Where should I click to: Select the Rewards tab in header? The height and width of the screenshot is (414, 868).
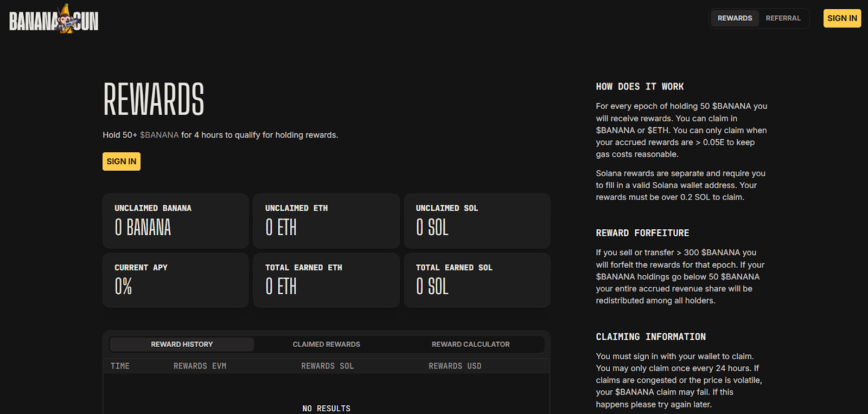coord(735,18)
